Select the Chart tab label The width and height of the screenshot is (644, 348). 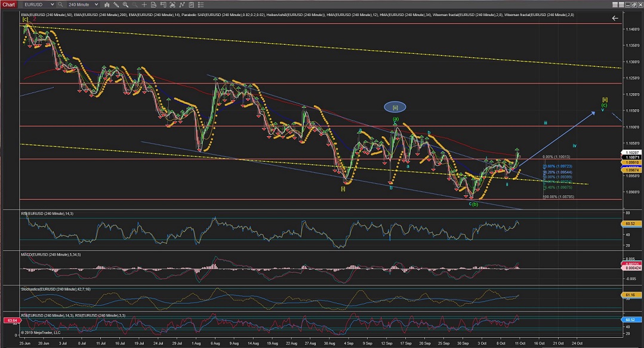tap(9, 4)
